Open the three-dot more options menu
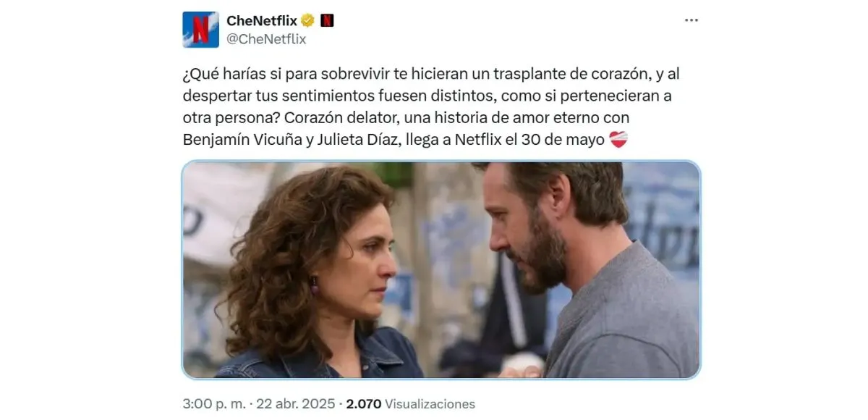The width and height of the screenshot is (868, 420). coord(692,20)
